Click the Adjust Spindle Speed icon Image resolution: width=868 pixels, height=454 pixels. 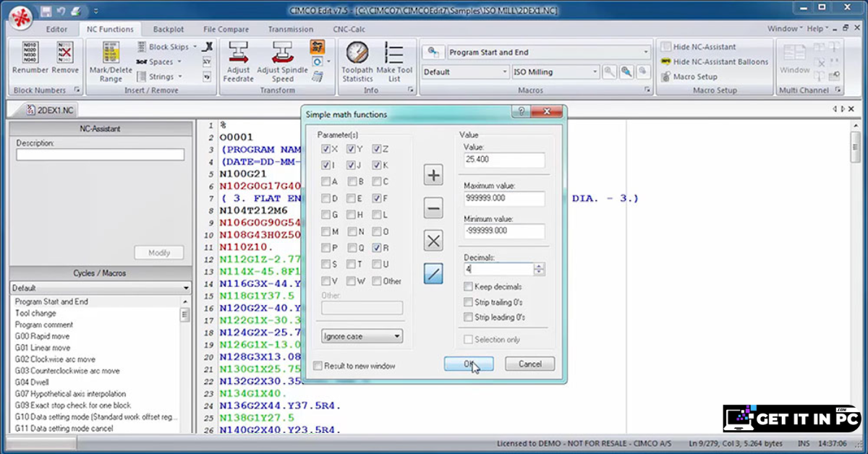[282, 53]
